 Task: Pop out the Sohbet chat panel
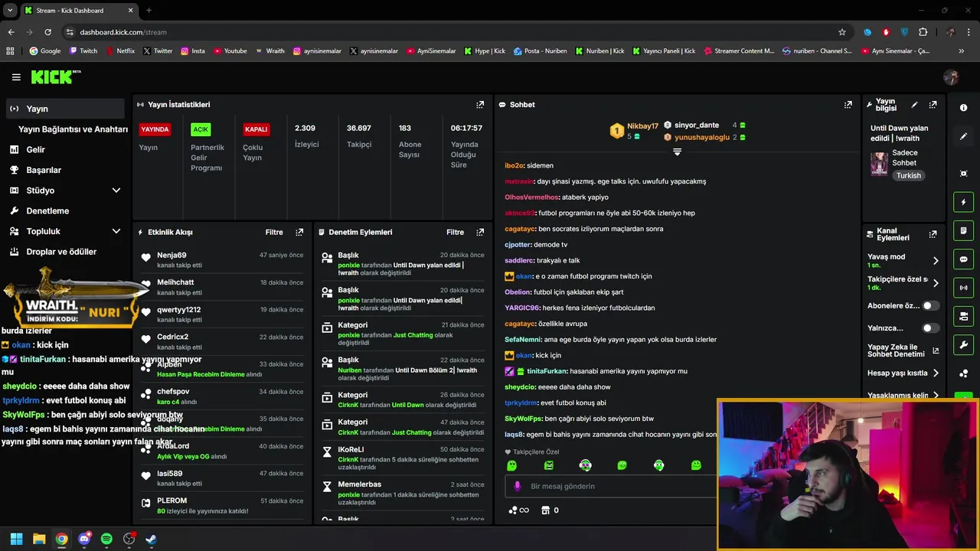point(848,105)
